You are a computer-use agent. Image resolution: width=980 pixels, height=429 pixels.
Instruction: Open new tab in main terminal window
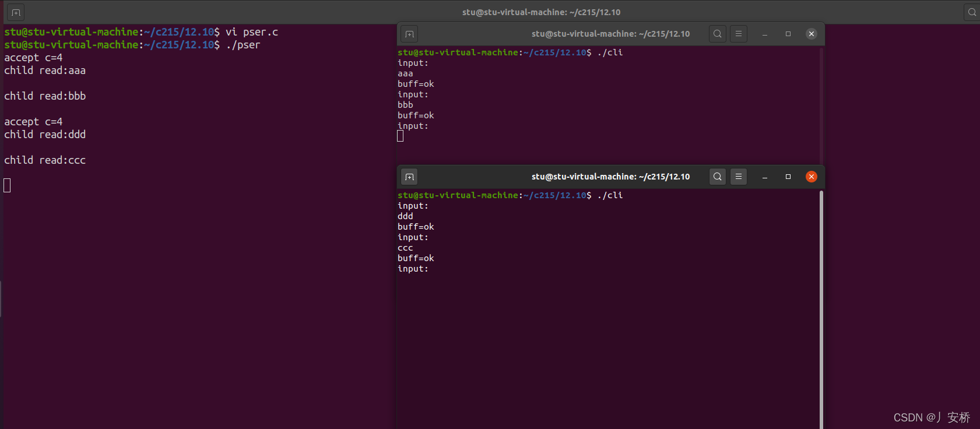[x=16, y=12]
